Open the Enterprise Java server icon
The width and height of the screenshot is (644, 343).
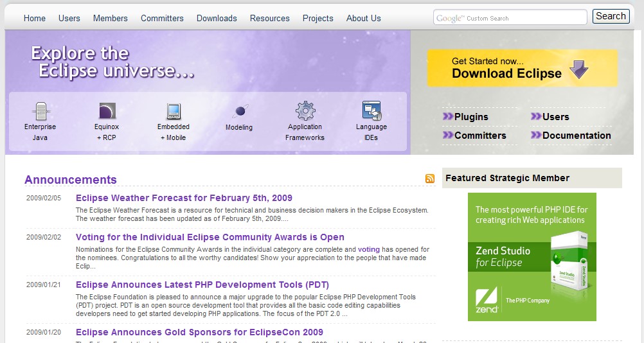pos(40,110)
